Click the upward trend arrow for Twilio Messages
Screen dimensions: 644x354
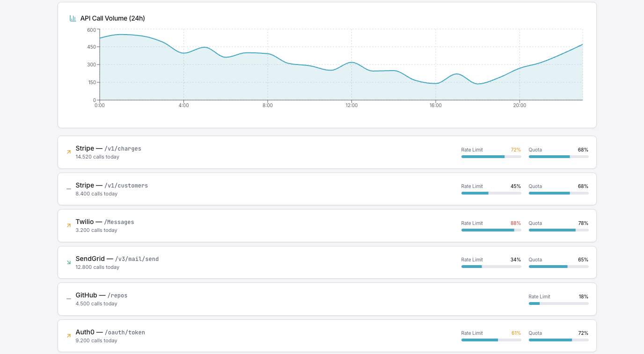coord(69,225)
